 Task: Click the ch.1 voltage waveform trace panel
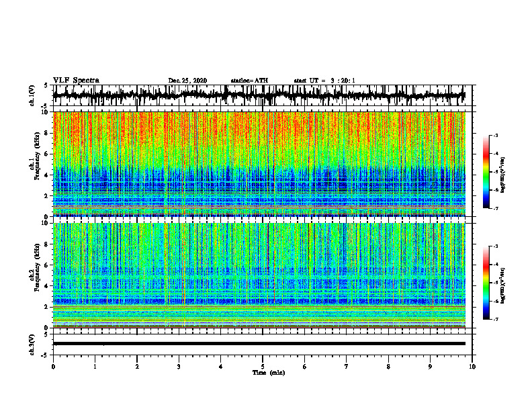pos(262,95)
